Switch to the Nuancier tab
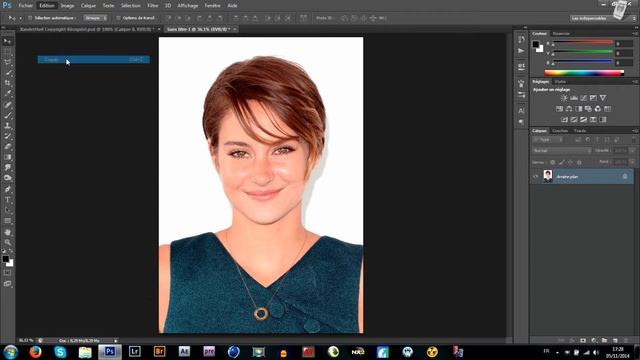Viewport: 640px width, 360px height. pyautogui.click(x=561, y=33)
